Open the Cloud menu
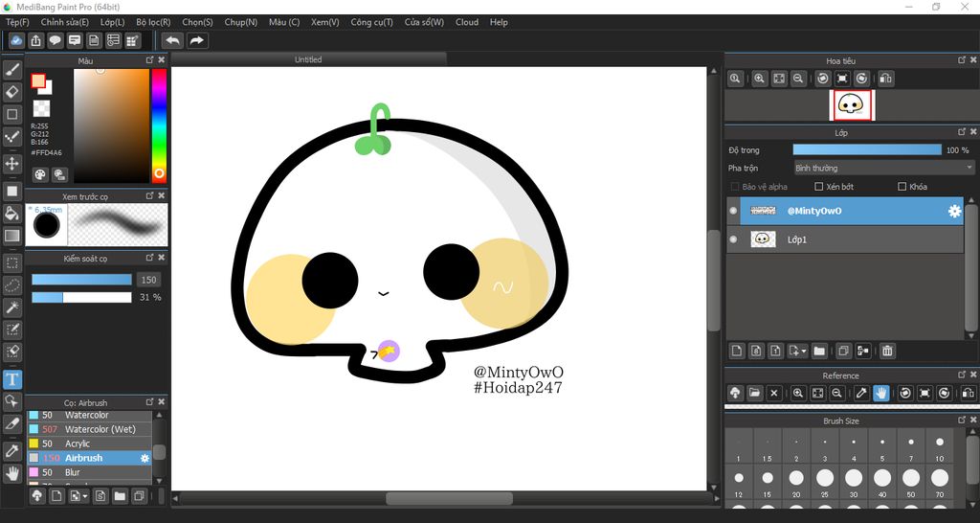Screen dimensions: 980x523 467,22
